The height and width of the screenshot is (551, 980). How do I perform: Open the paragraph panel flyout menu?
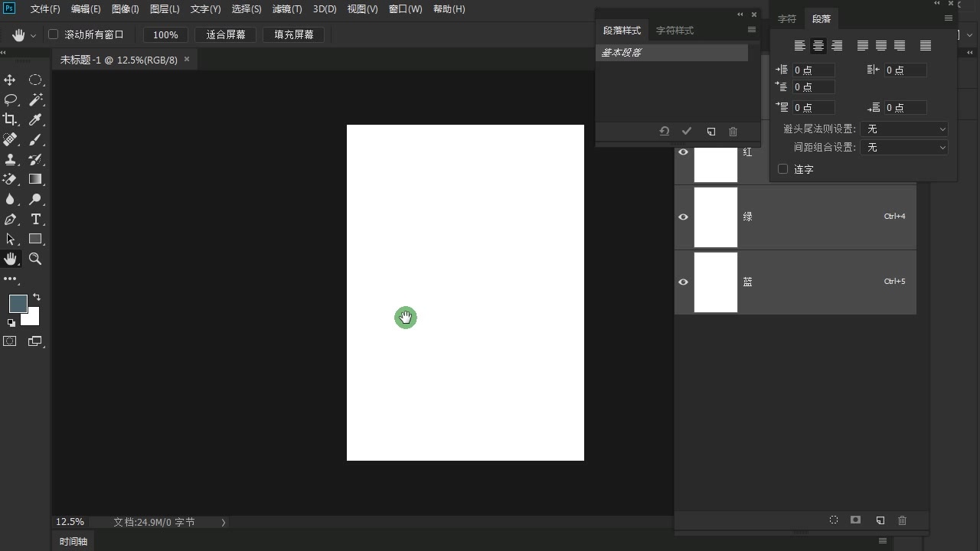pyautogui.click(x=949, y=18)
